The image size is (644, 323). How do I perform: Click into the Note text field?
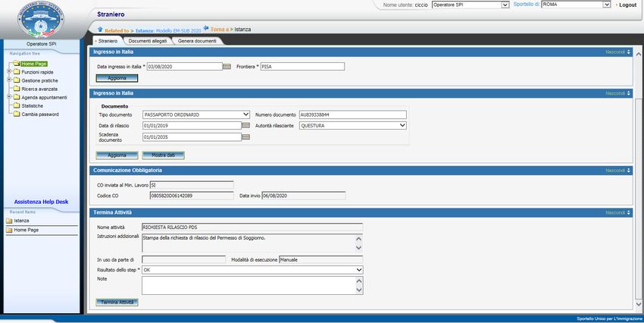(x=247, y=284)
